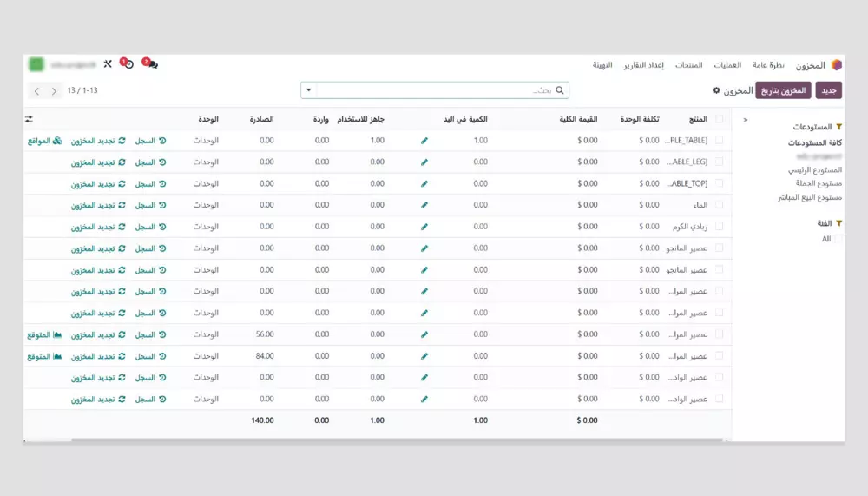The image size is (868, 496).
Task: Open the نظرة عامة menu item
Action: [768, 65]
